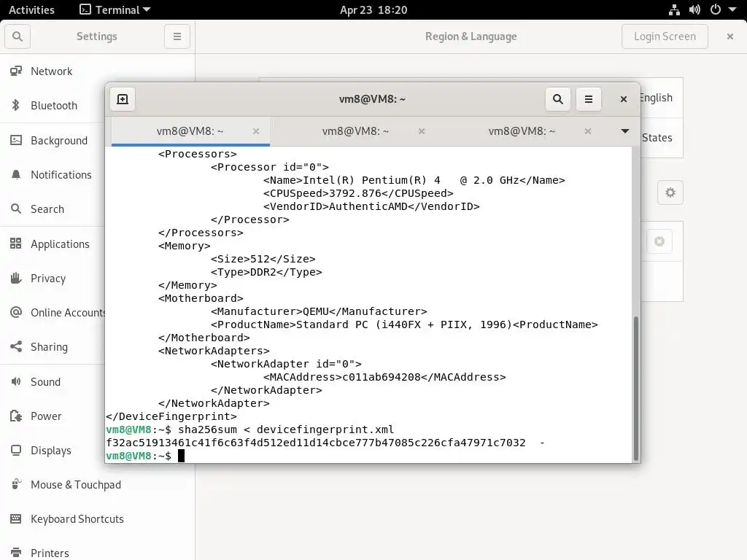Click the Sharing icon in sidebar

[x=16, y=346]
